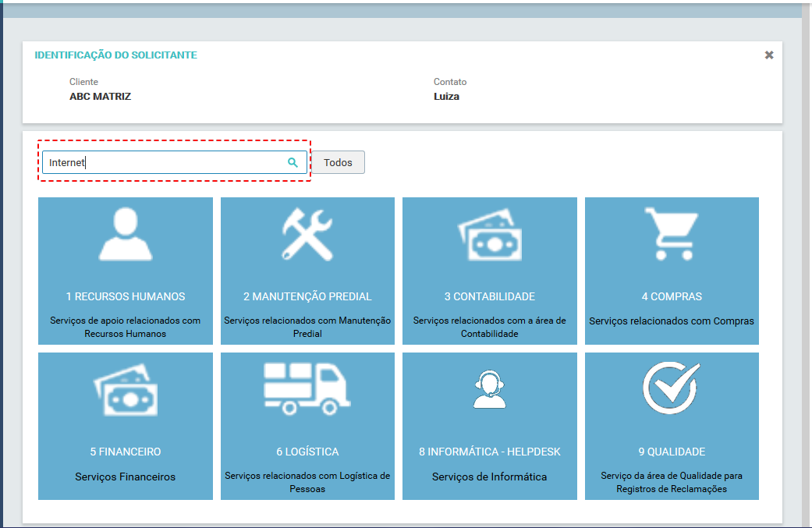812x528 pixels.
Task: Choose the Compras shopping cart icon
Action: pyautogui.click(x=672, y=233)
